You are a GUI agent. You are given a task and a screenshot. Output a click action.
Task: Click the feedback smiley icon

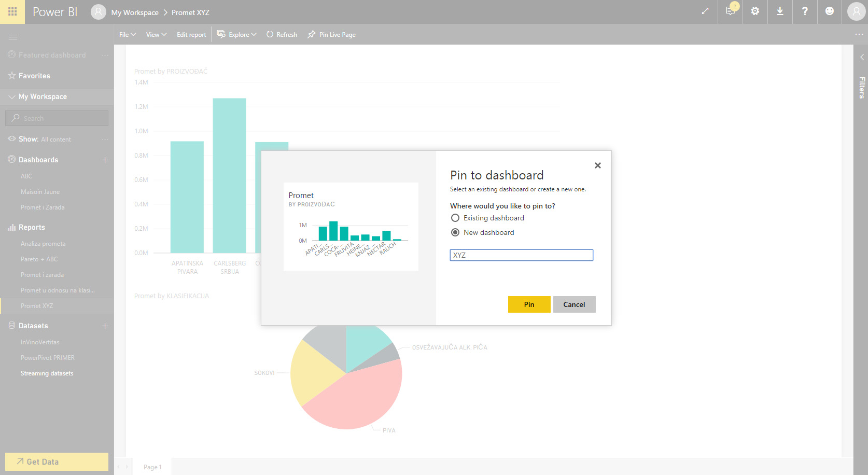click(830, 11)
